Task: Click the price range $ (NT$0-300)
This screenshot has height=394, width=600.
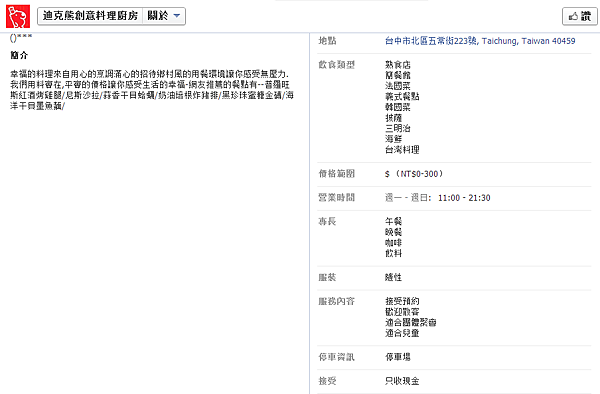Action: (x=414, y=174)
